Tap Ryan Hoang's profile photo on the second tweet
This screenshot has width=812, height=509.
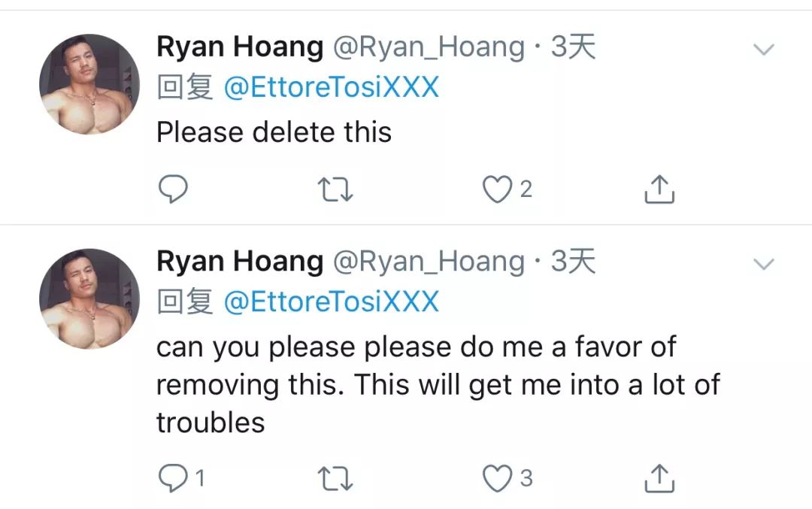click(89, 298)
